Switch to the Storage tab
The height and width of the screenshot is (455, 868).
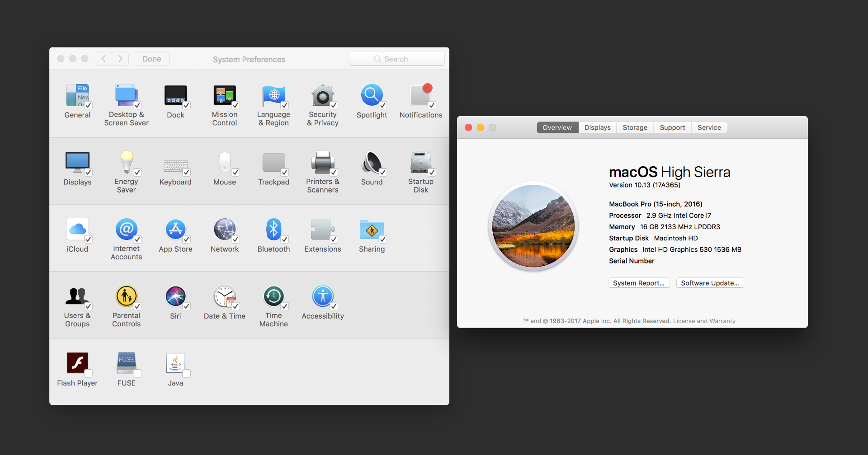click(x=635, y=127)
